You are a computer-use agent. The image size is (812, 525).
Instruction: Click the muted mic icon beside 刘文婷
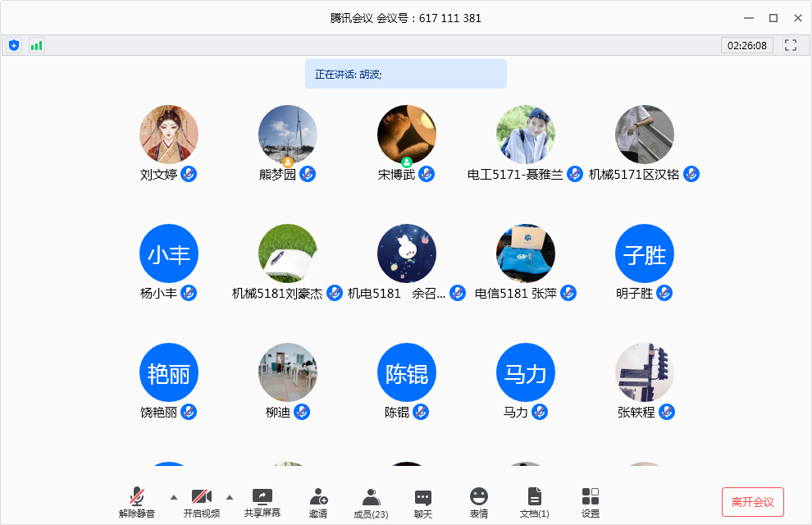(189, 174)
